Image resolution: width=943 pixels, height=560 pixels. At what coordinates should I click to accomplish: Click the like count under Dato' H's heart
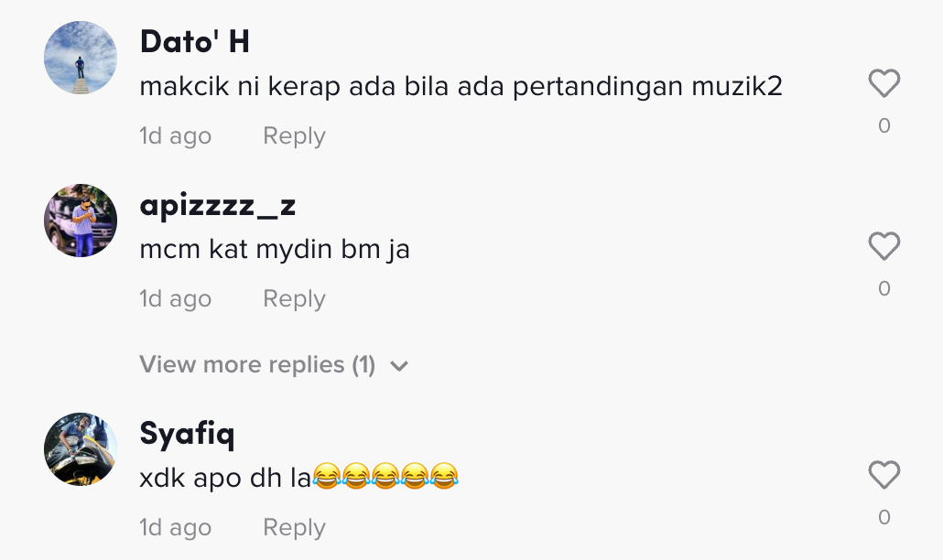tap(883, 126)
